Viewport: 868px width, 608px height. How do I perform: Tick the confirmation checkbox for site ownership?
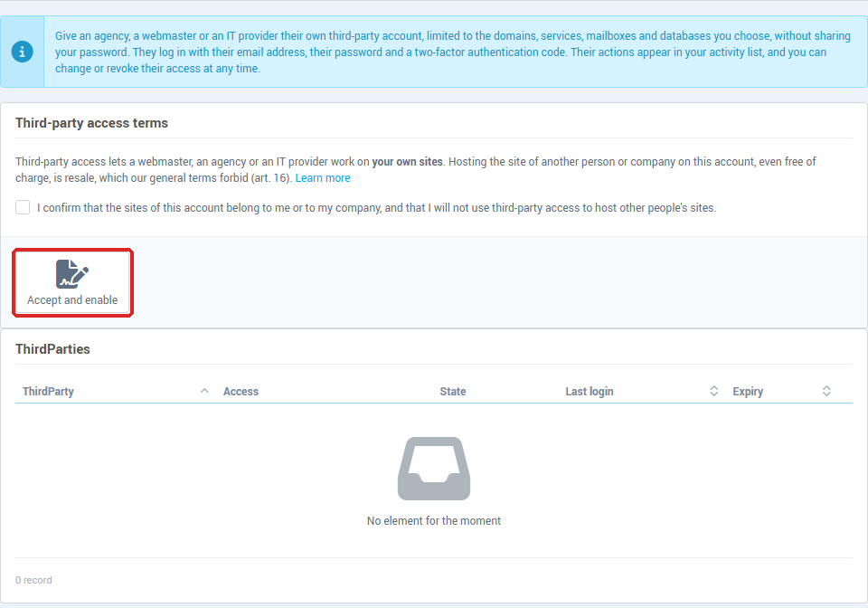click(x=23, y=207)
